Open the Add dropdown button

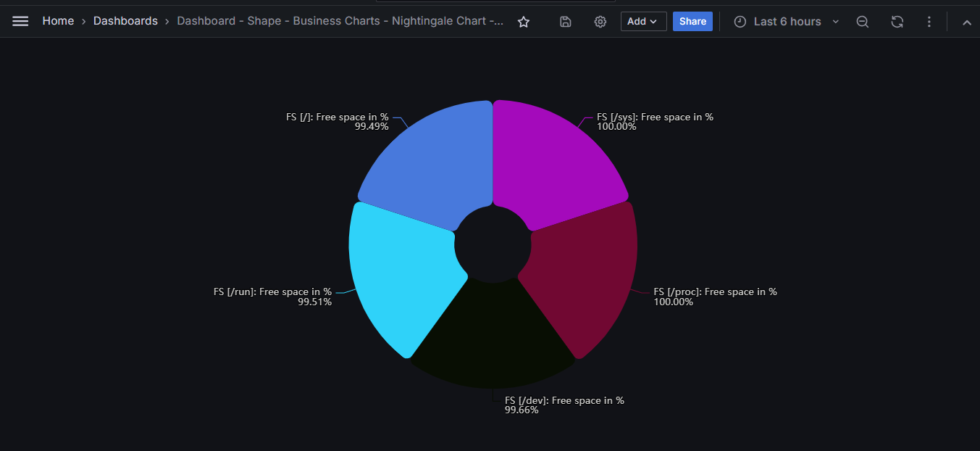pyautogui.click(x=643, y=22)
